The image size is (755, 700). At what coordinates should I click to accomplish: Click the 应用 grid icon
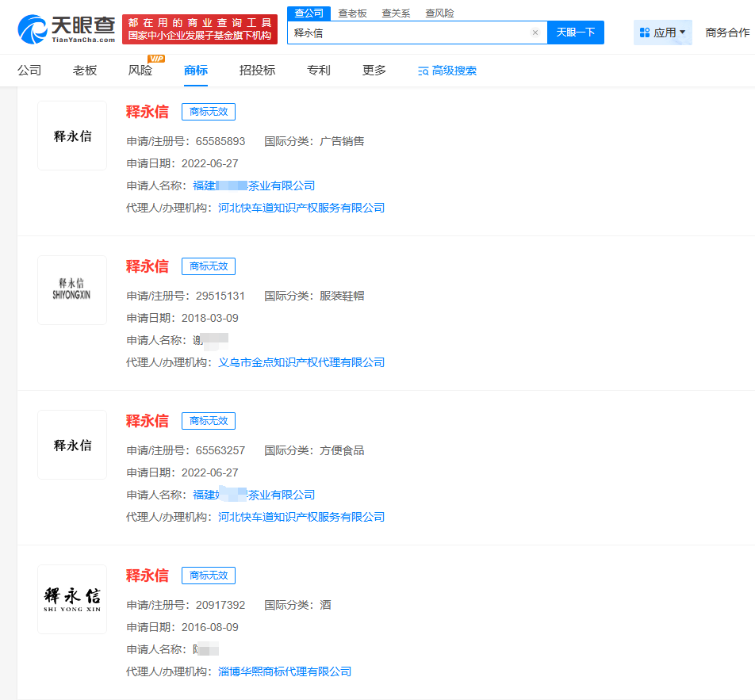click(645, 33)
